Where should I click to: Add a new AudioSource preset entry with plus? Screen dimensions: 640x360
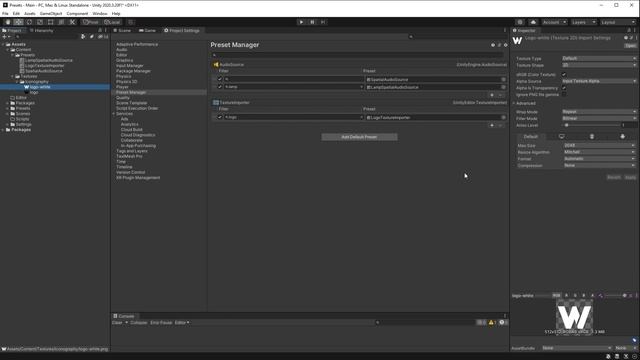coord(492,95)
